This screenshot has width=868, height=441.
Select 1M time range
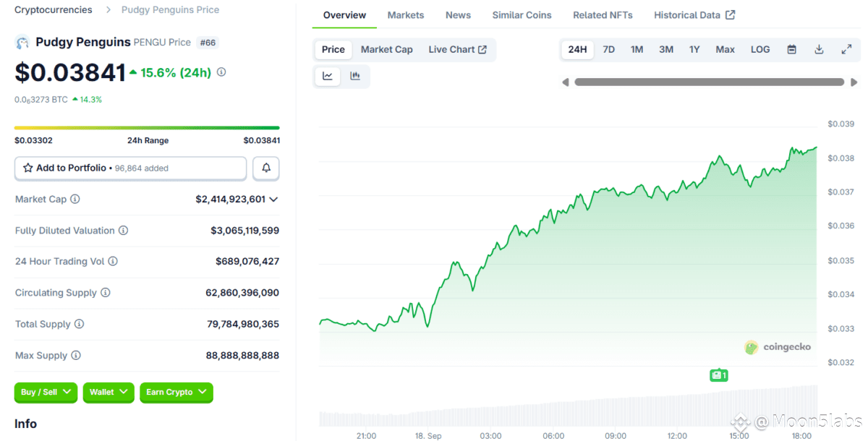pos(637,50)
